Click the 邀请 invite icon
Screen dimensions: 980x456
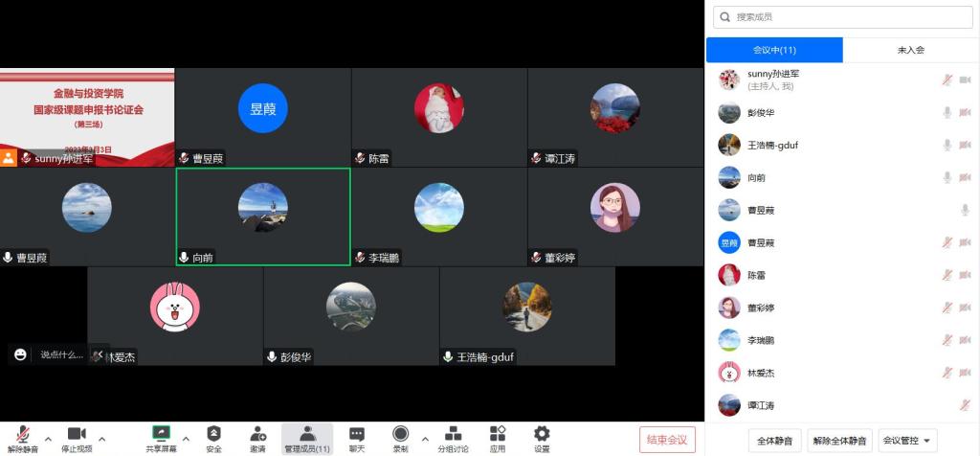click(x=257, y=434)
